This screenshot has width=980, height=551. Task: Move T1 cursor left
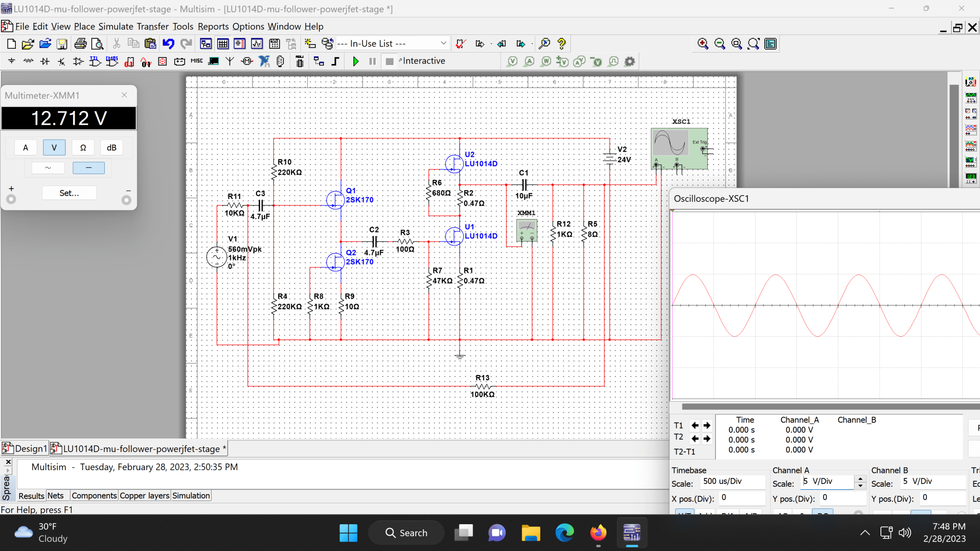click(x=695, y=425)
